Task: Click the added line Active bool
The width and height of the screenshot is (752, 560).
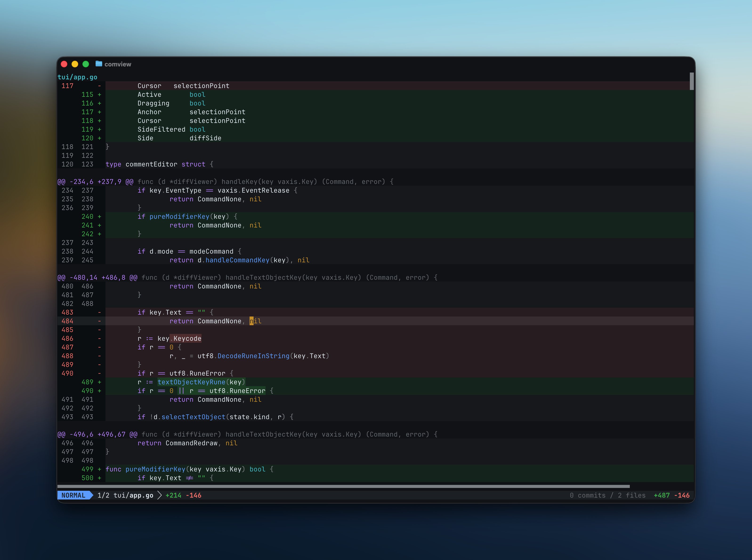Action: 375,94
